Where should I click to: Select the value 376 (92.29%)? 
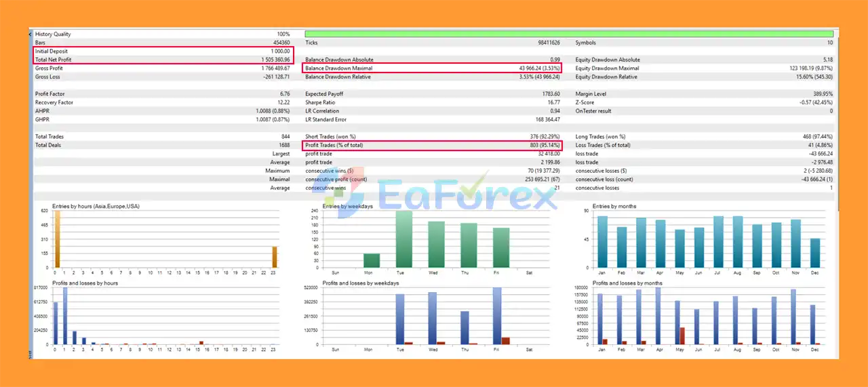(545, 136)
